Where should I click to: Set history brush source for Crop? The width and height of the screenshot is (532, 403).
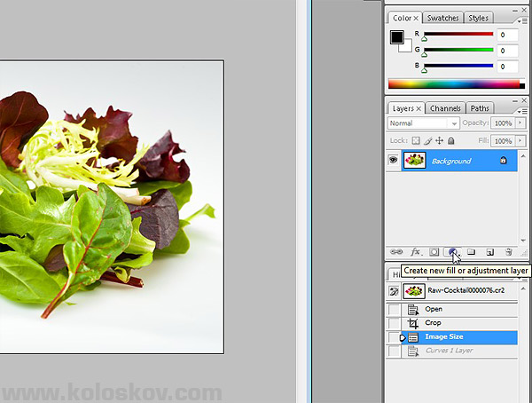(x=394, y=323)
